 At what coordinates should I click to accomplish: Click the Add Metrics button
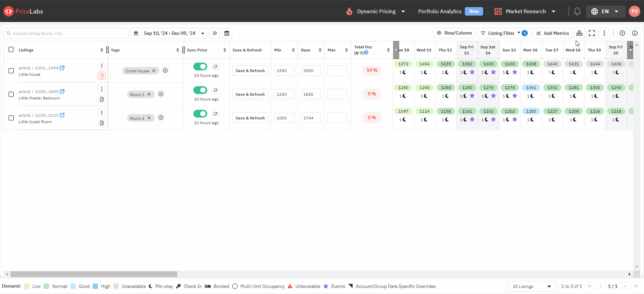click(552, 33)
